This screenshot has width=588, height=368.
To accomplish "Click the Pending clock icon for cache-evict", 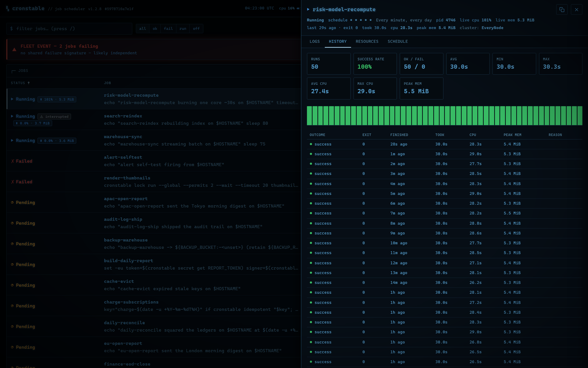I will click(12, 285).
